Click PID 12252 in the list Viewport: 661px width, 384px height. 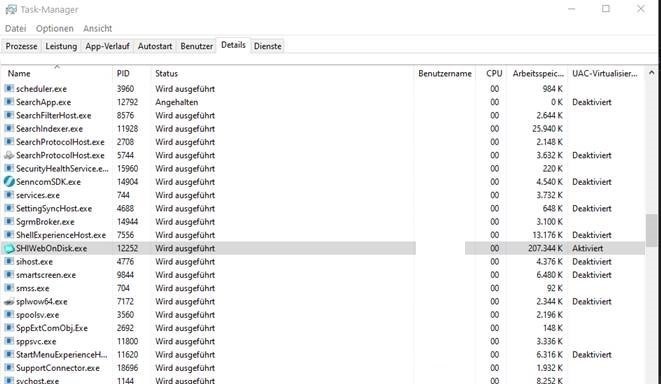tap(127, 248)
